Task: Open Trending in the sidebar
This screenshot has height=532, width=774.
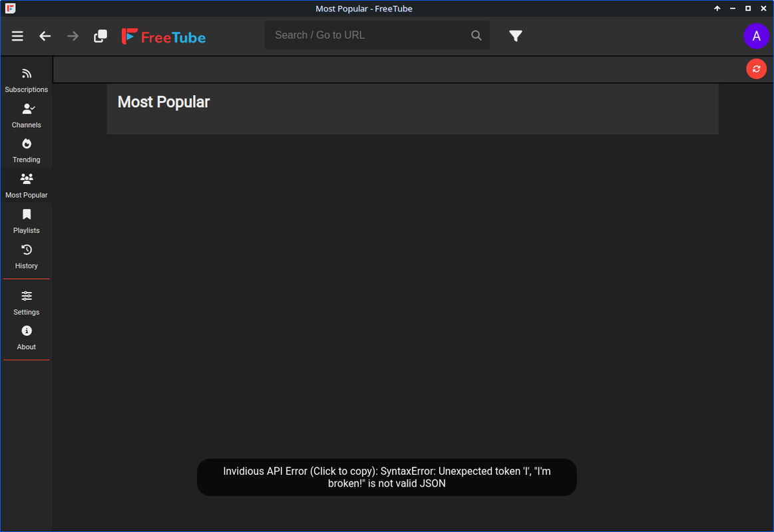Action: pos(26,151)
